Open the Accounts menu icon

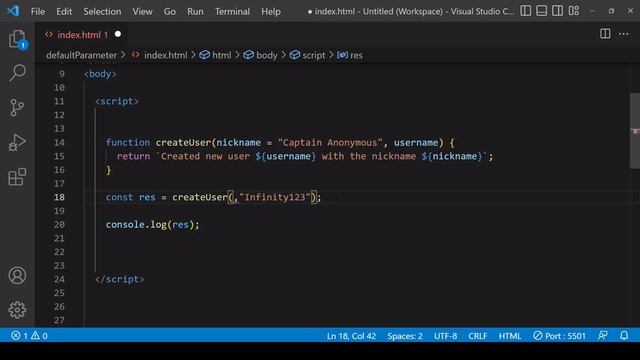(x=17, y=276)
